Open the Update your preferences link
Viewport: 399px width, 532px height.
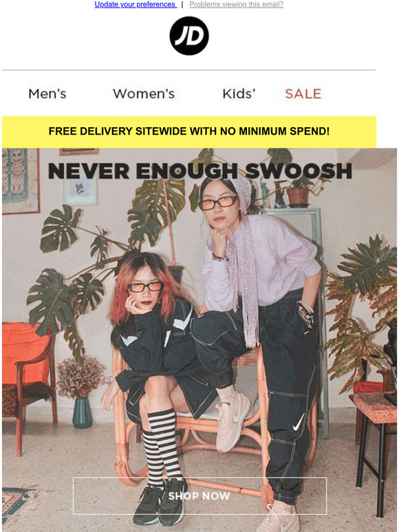pyautogui.click(x=136, y=4)
